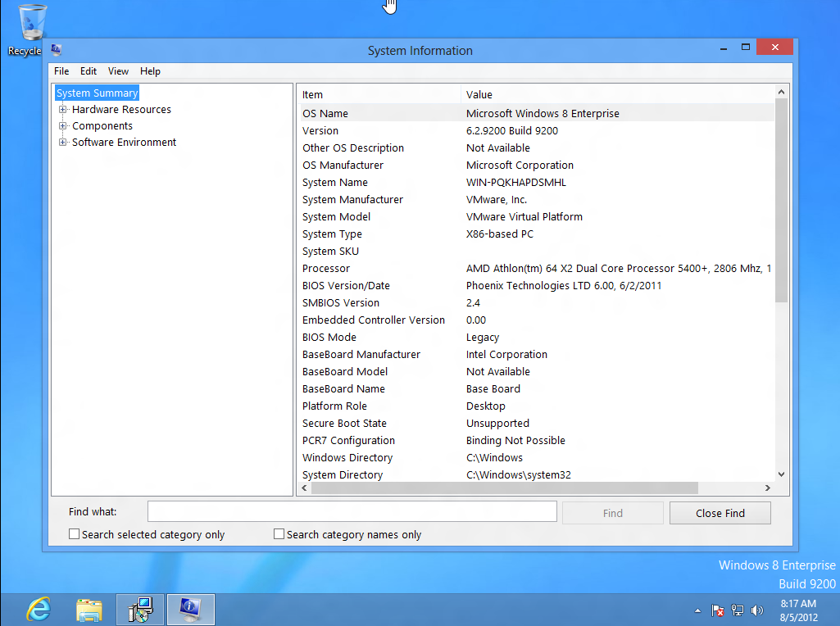Open the File menu

(x=61, y=71)
